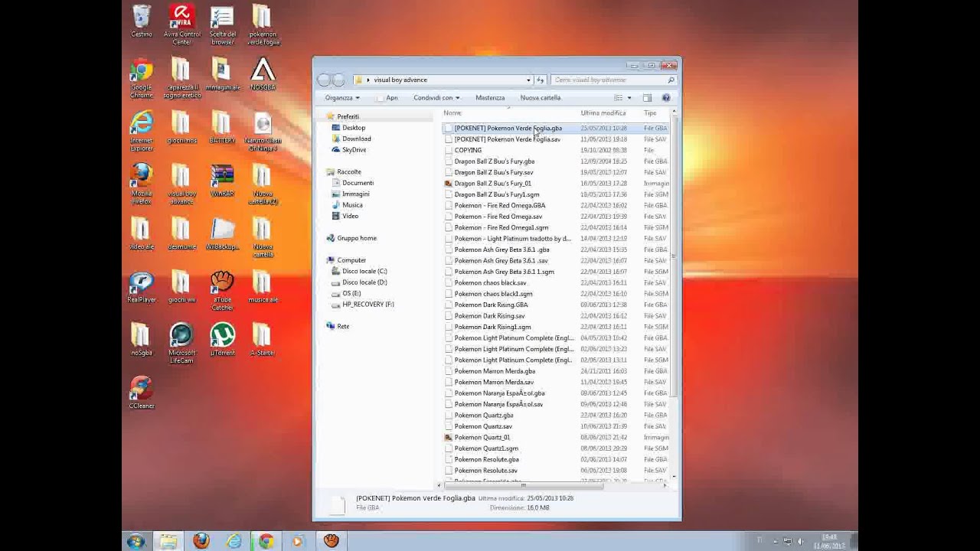Select Pokemon Quartz.gba file
This screenshot has height=551, width=980.
[484, 416]
